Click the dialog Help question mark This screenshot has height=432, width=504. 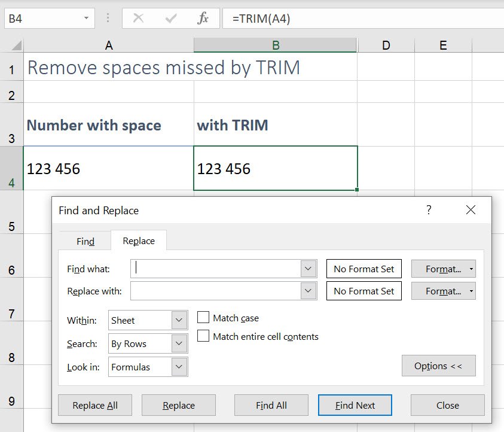coord(429,210)
